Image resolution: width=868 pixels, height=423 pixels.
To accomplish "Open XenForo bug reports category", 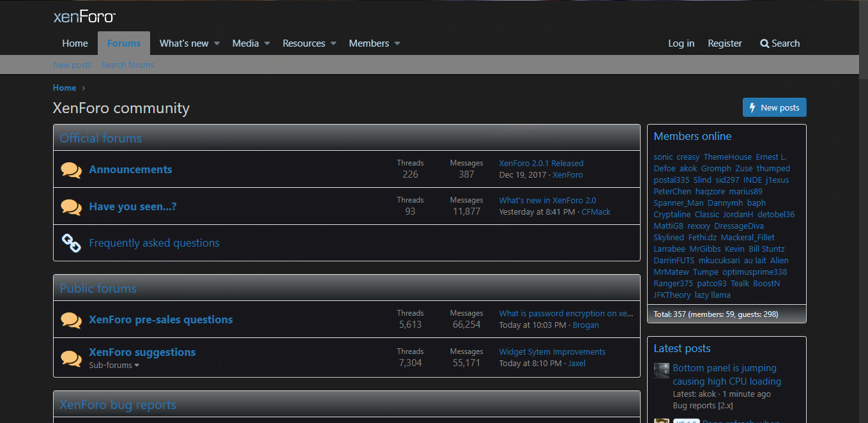I will [118, 404].
